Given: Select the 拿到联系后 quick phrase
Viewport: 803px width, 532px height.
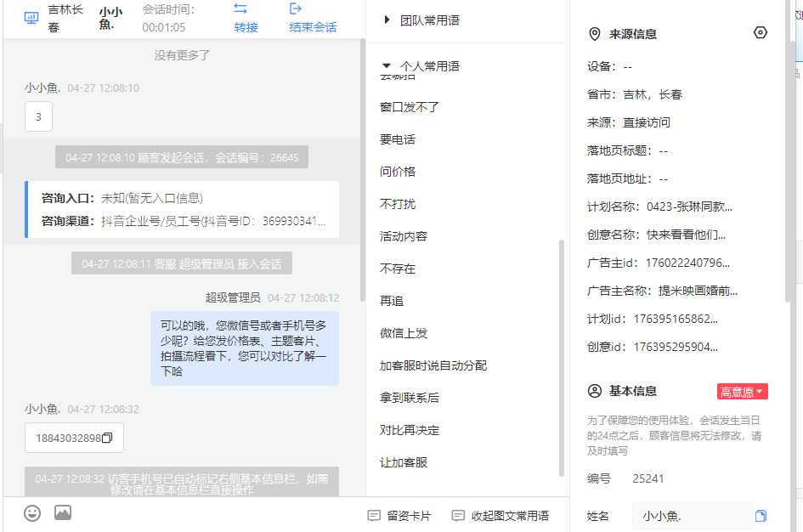Looking at the screenshot, I should [410, 398].
